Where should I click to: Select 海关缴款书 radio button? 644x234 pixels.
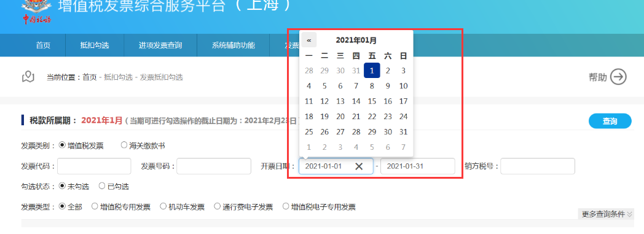pyautogui.click(x=124, y=145)
